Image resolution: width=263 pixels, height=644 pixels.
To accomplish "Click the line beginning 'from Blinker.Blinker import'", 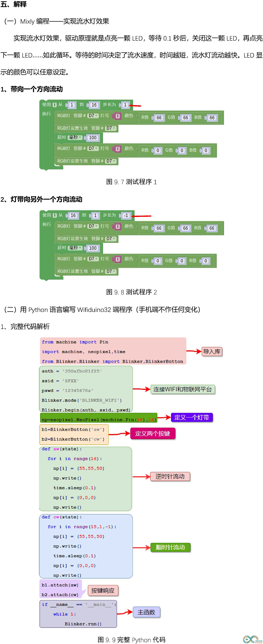I will [112, 362].
